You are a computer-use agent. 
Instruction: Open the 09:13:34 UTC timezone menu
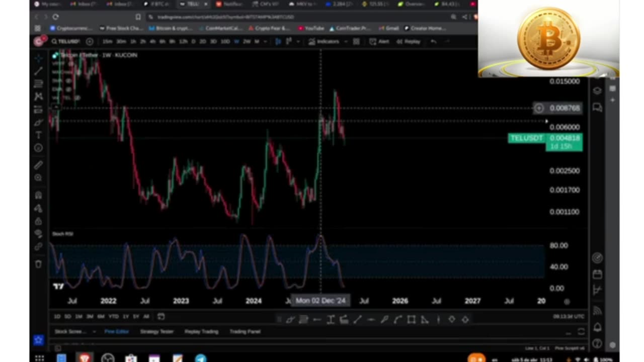[569, 316]
